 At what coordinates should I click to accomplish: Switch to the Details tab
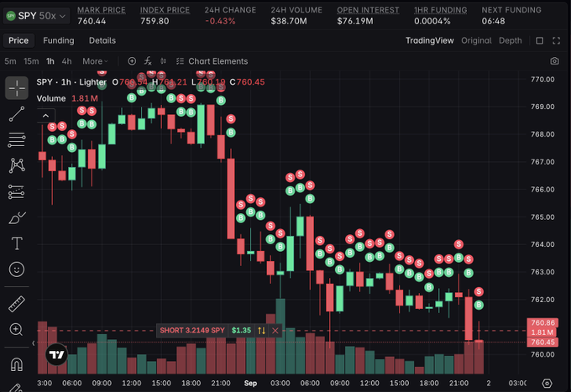point(102,40)
